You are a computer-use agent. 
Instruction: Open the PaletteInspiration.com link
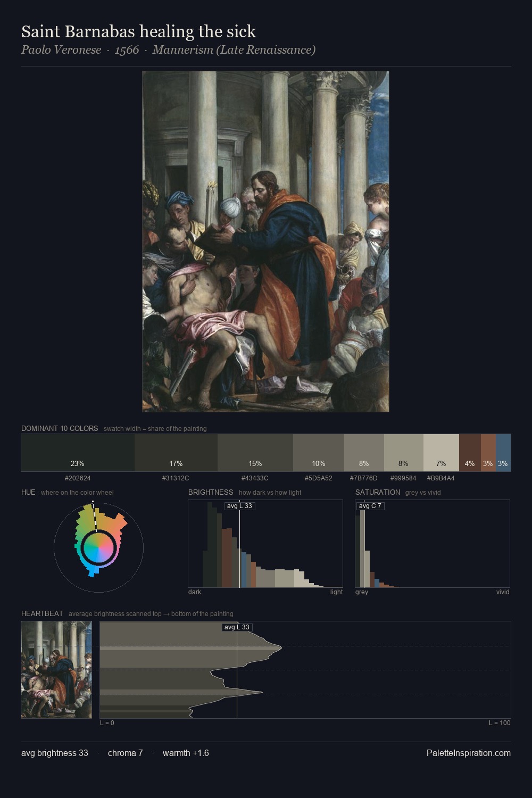coord(469,753)
